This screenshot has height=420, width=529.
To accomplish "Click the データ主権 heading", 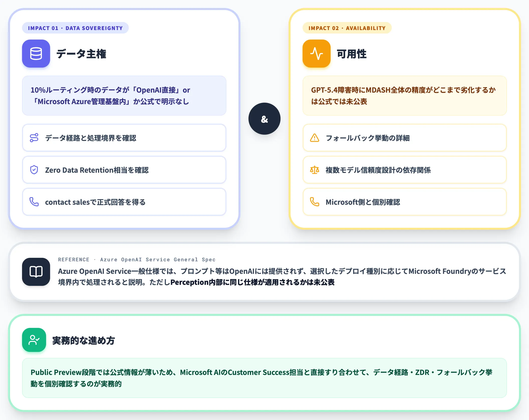I will (81, 54).
